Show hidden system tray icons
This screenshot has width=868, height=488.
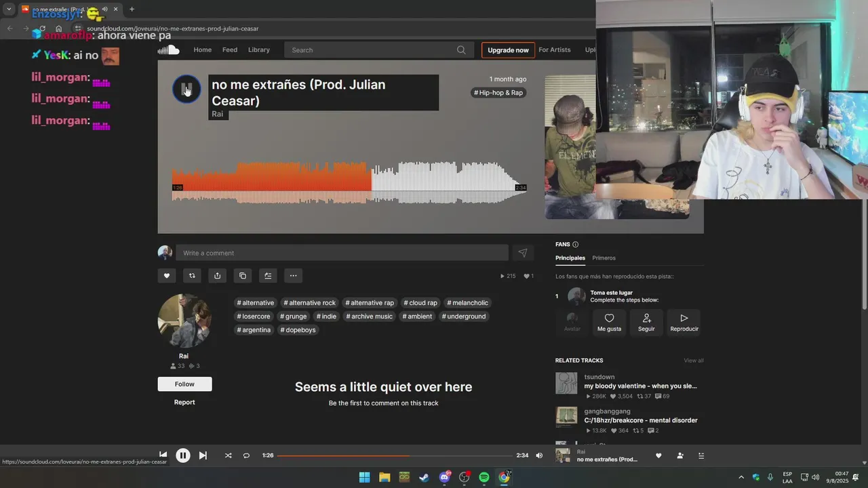741,477
